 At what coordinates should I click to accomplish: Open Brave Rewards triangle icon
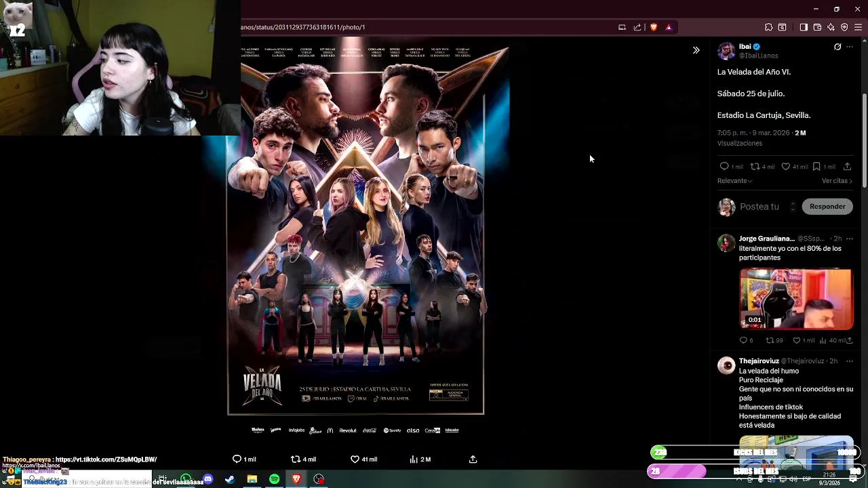(669, 27)
